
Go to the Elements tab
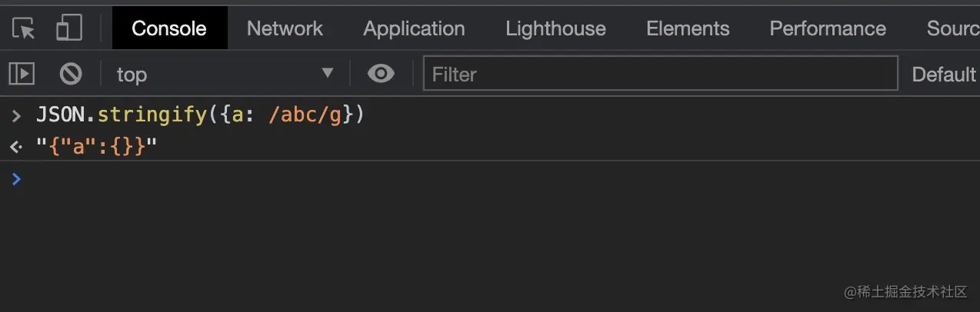pos(688,28)
